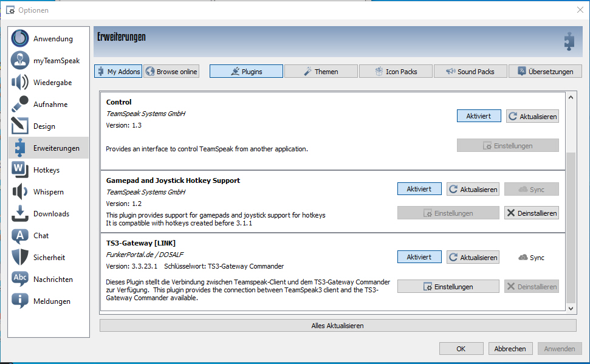Click the Hotkeys label in sidebar
590x364 pixels.
[x=46, y=170]
